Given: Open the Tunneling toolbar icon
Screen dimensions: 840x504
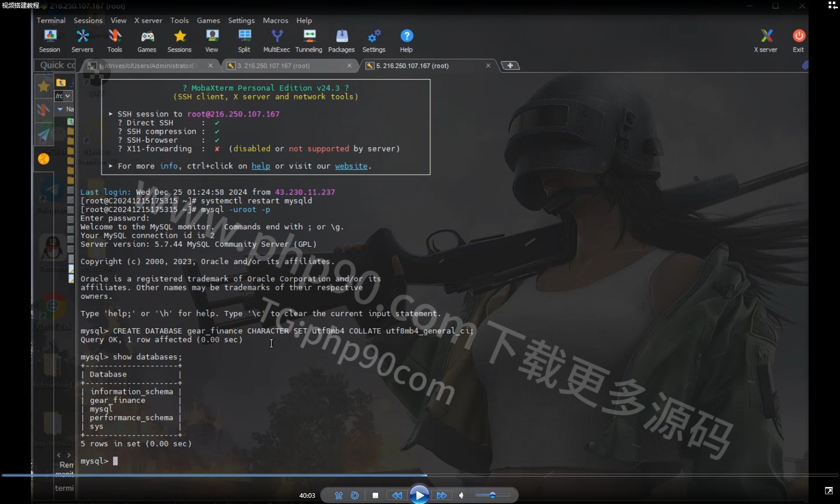Looking at the screenshot, I should click(x=309, y=41).
